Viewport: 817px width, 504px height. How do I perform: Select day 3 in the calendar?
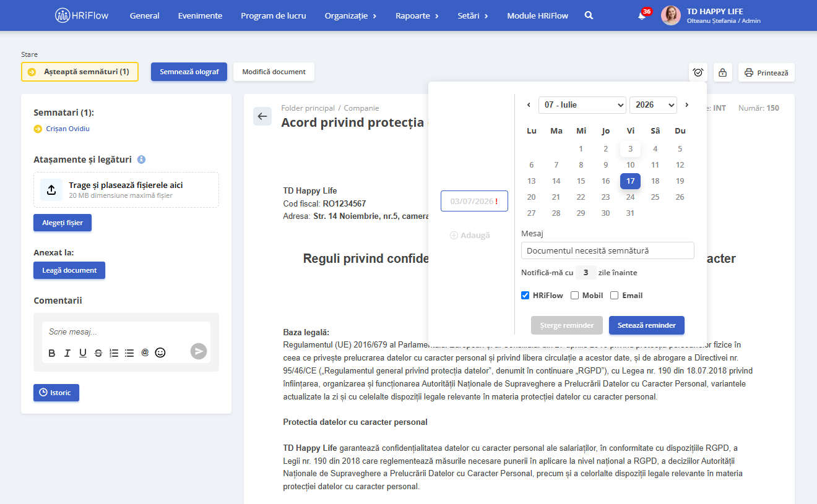[630, 148]
